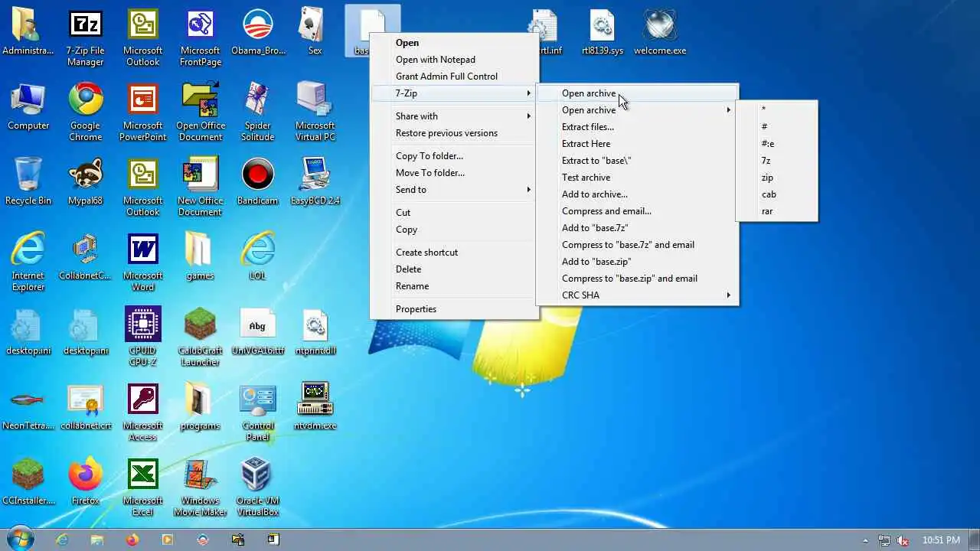Click the 10:51 PM taskbar clock
The height and width of the screenshot is (551, 980).
pos(941,540)
